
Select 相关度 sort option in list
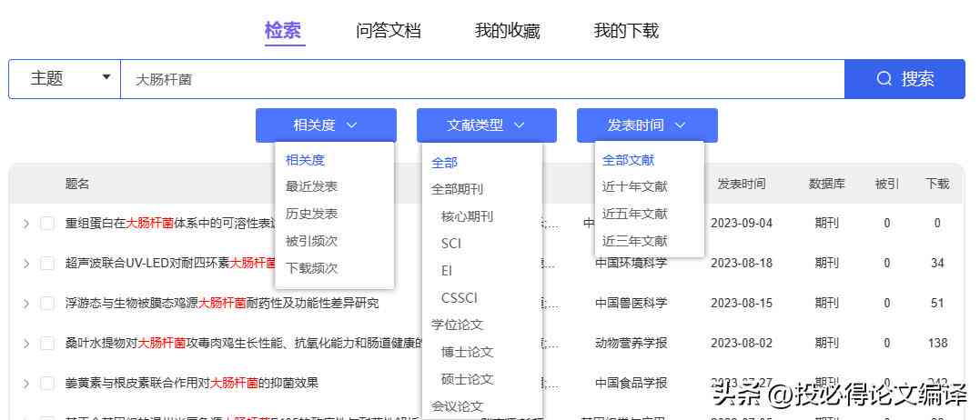[305, 160]
